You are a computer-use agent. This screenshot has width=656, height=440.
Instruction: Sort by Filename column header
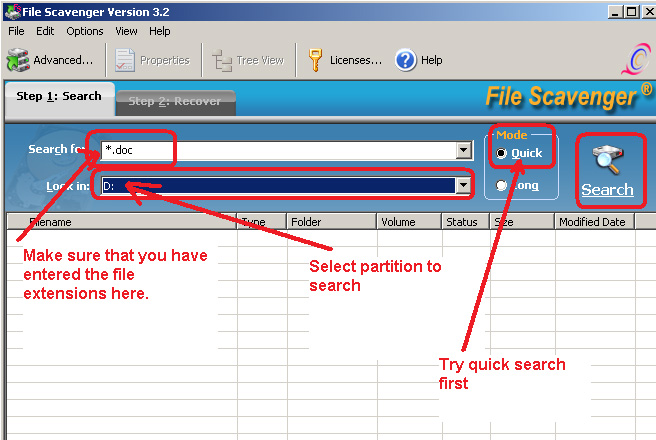click(x=122, y=222)
